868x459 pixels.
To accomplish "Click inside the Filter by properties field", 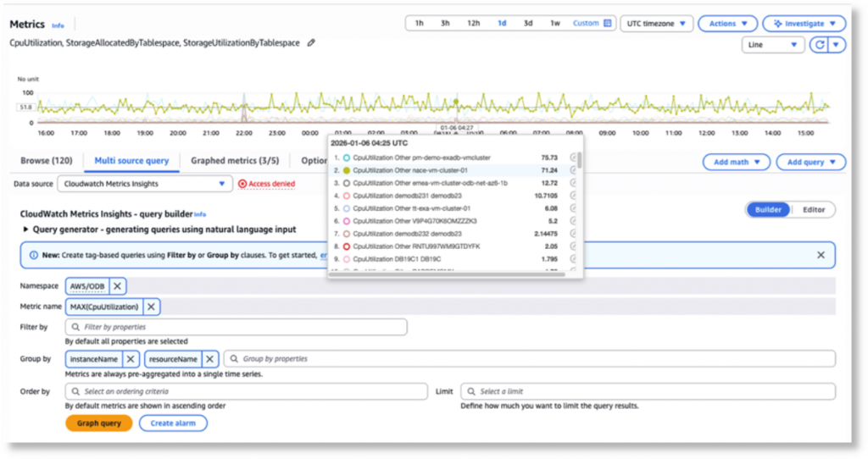I will [x=236, y=327].
